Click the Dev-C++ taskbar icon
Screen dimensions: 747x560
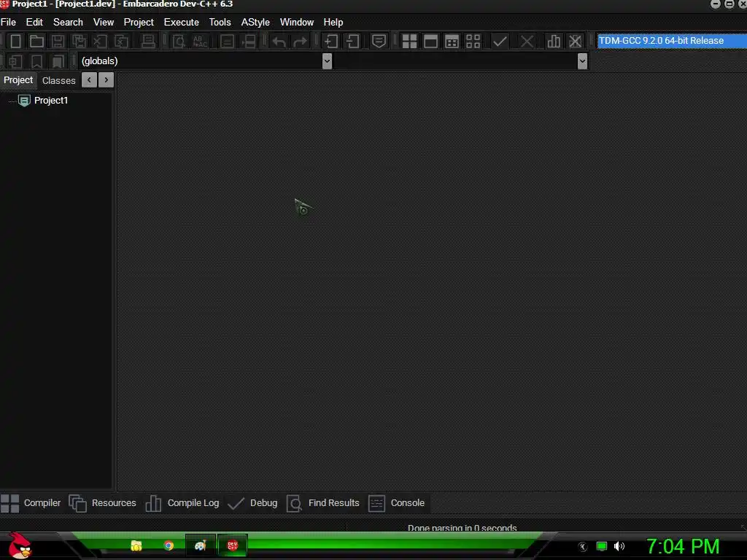coord(233,545)
